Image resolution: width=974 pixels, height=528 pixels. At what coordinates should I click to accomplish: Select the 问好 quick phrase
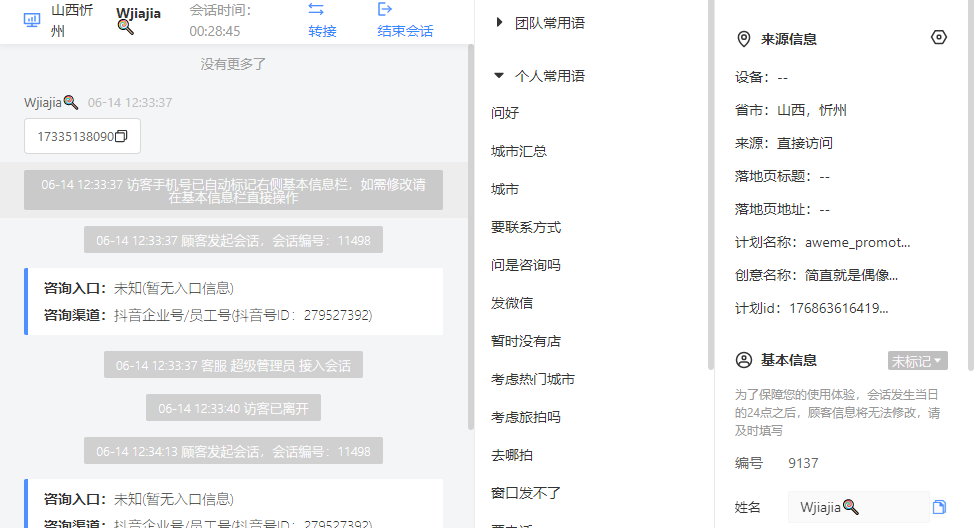504,113
